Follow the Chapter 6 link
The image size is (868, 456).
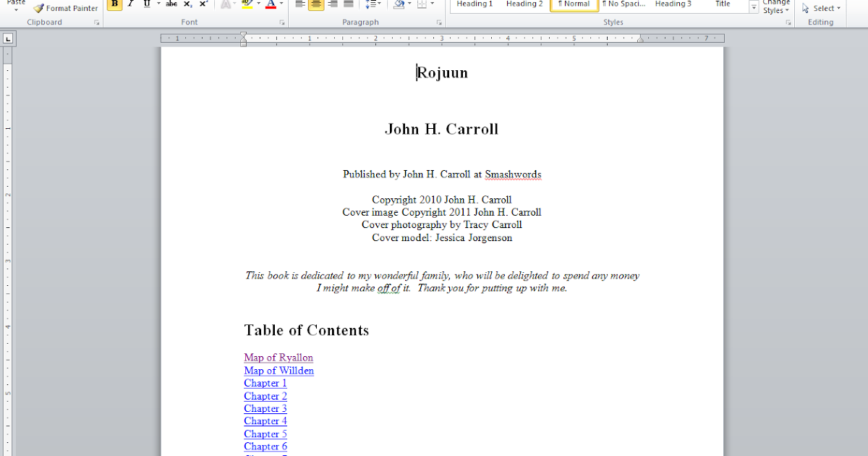point(265,447)
